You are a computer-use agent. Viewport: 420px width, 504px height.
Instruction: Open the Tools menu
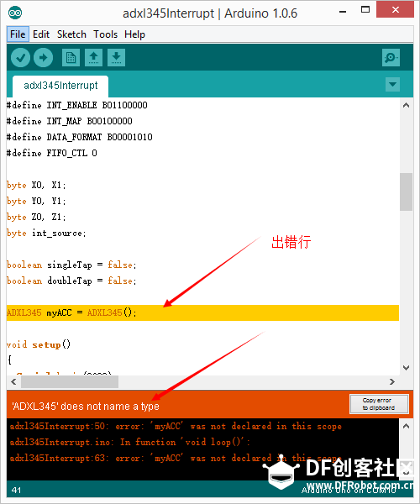tap(105, 34)
